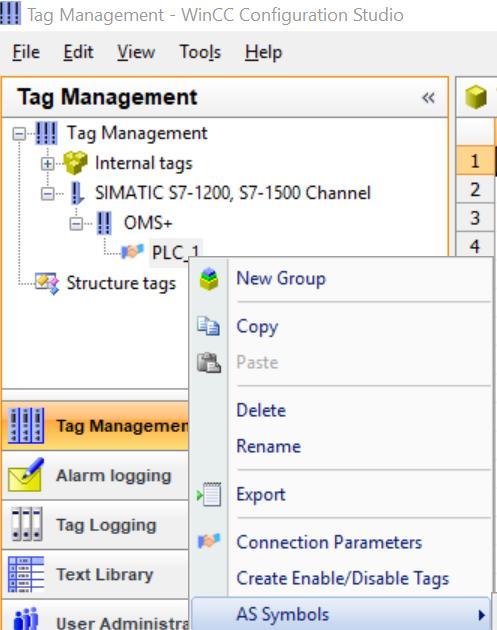Click the Connection Parameters handshake icon
This screenshot has width=497, height=630.
pyautogui.click(x=209, y=541)
